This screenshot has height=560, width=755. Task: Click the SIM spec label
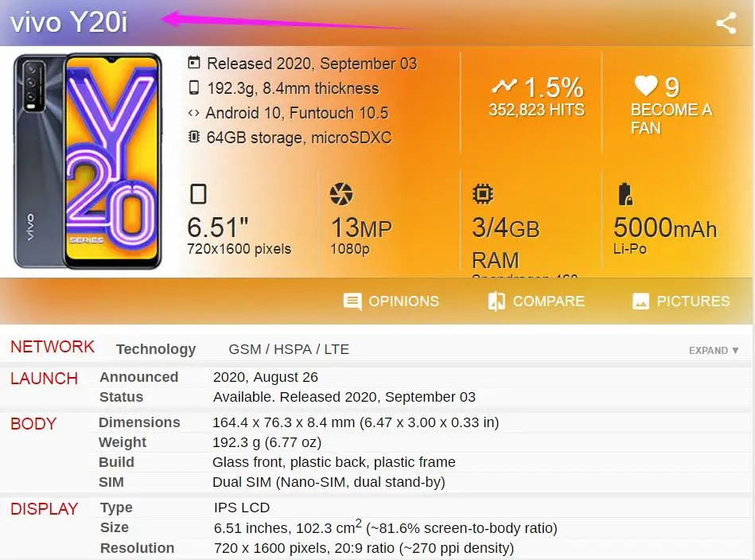click(x=111, y=482)
